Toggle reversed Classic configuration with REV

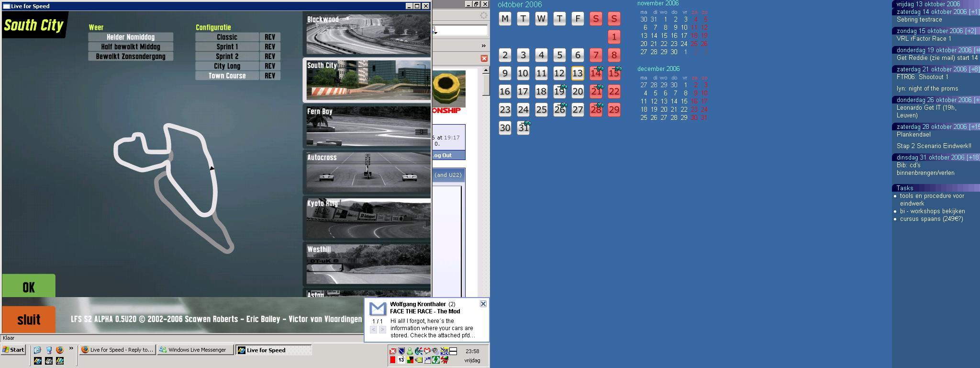pyautogui.click(x=270, y=37)
